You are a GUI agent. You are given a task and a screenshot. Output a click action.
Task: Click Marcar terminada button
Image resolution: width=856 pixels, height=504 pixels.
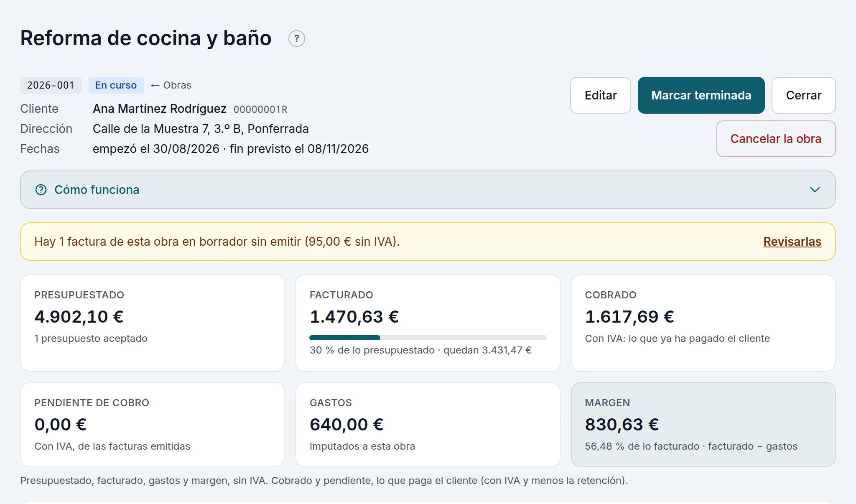pyautogui.click(x=701, y=95)
